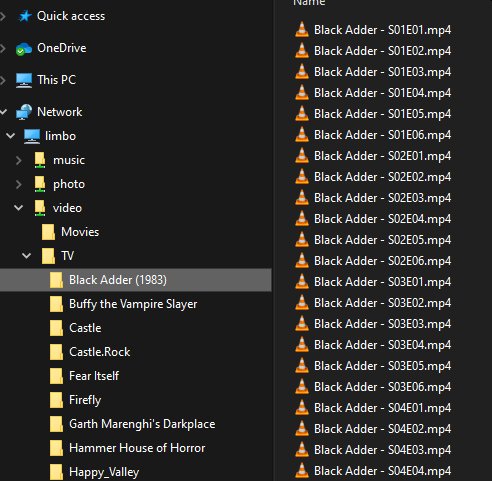Open OneDrive in the navigation pane
492x481 pixels.
[62, 48]
